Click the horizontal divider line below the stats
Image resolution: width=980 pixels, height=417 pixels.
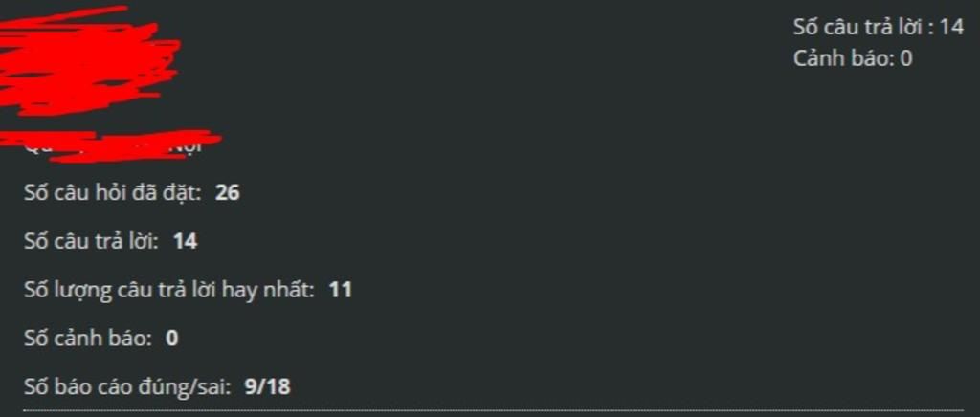[494, 410]
